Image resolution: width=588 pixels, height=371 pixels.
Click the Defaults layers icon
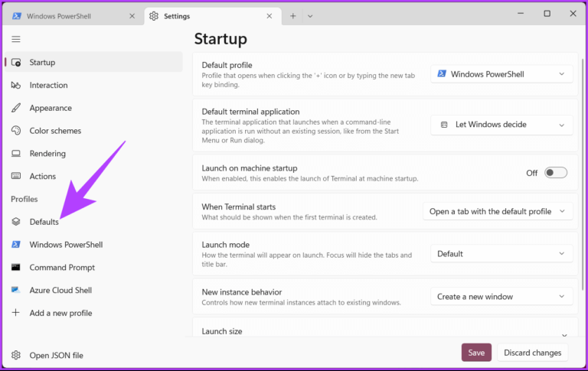point(16,222)
